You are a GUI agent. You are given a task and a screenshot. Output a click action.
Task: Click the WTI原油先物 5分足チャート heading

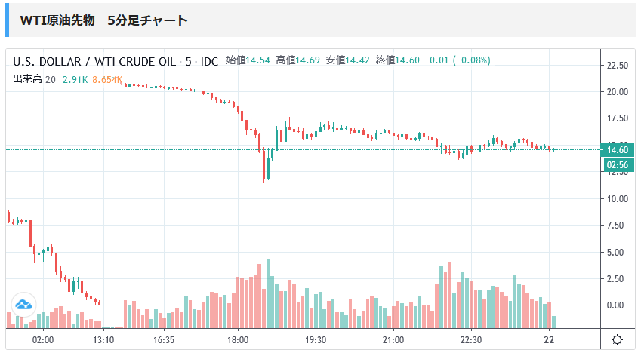coord(103,21)
